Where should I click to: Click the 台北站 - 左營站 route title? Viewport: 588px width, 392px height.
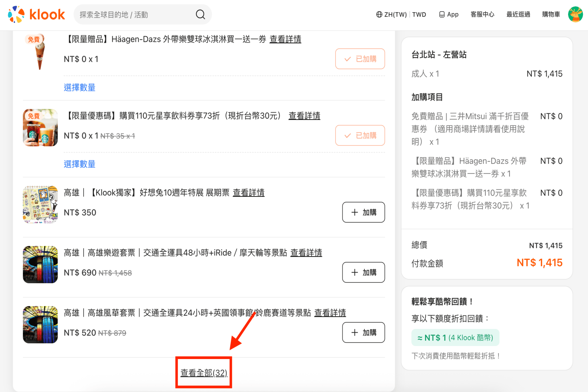pyautogui.click(x=439, y=55)
